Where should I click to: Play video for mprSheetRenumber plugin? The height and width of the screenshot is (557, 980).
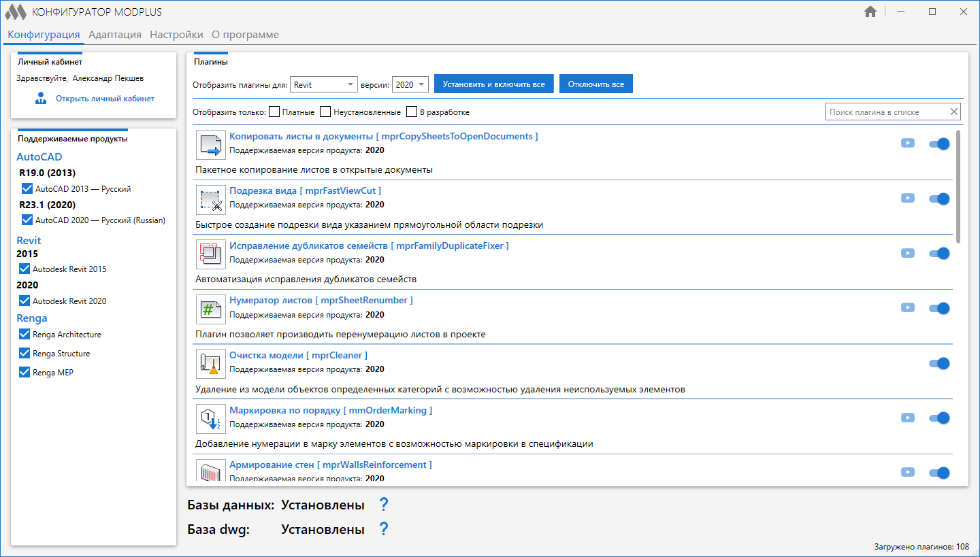click(x=908, y=308)
